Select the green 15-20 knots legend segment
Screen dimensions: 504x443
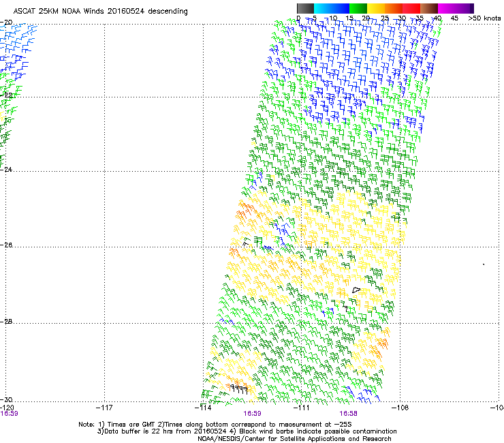(x=358, y=8)
